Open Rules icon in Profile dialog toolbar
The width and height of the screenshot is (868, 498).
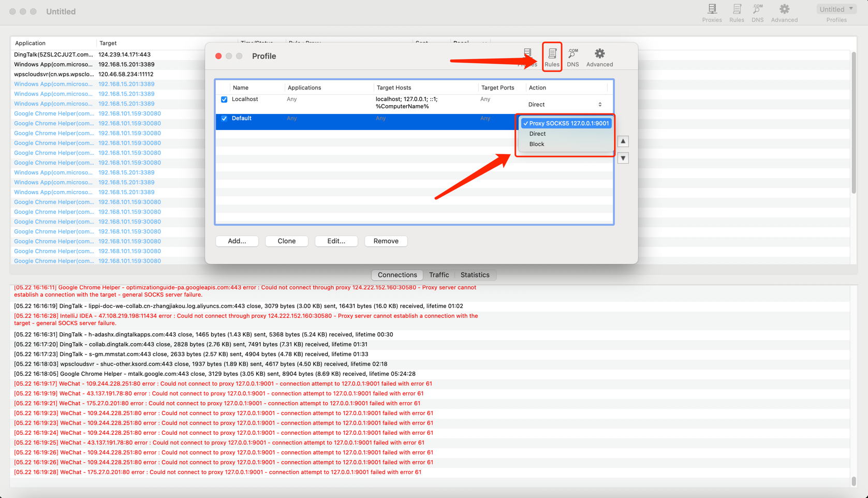(552, 57)
